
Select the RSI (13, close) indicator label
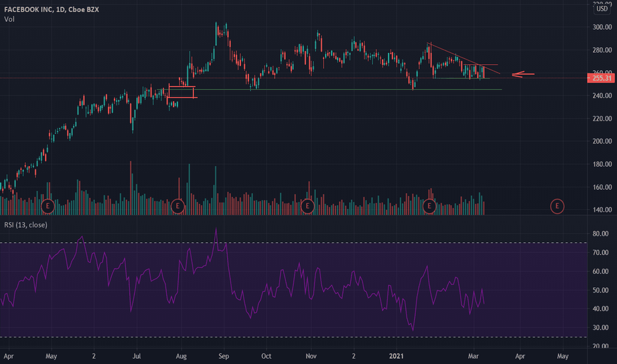[26, 225]
